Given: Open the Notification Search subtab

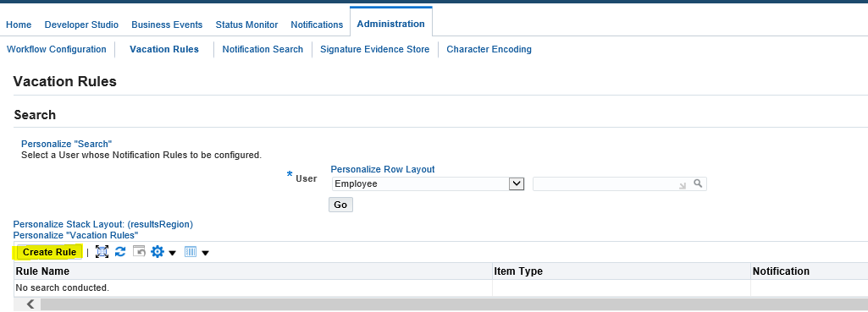Looking at the screenshot, I should [263, 49].
